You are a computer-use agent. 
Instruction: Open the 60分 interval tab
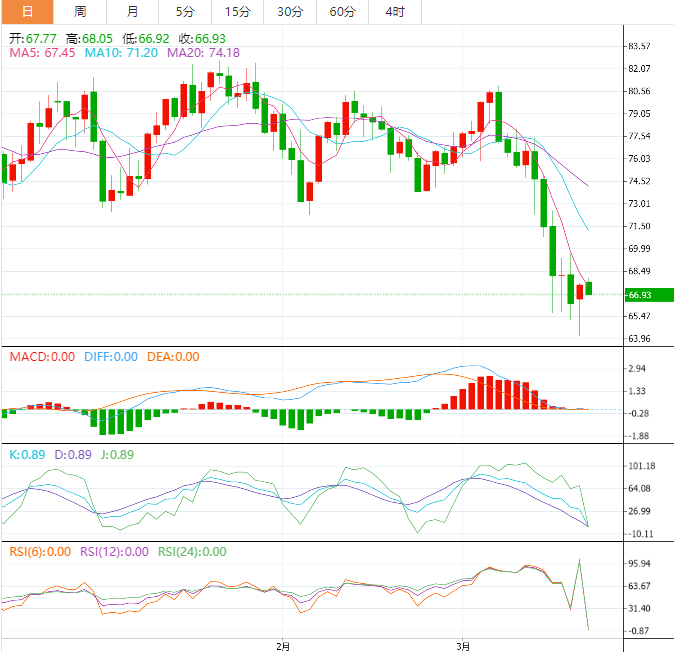342,12
